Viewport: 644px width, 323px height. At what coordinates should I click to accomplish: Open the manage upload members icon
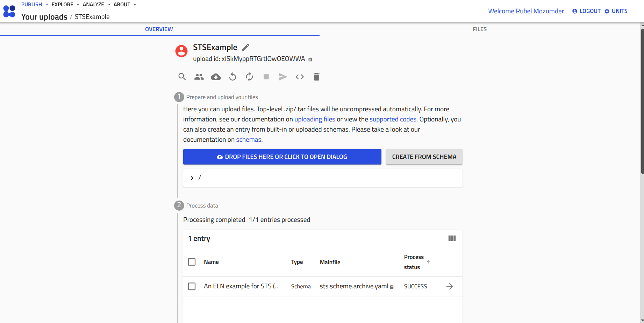point(199,77)
